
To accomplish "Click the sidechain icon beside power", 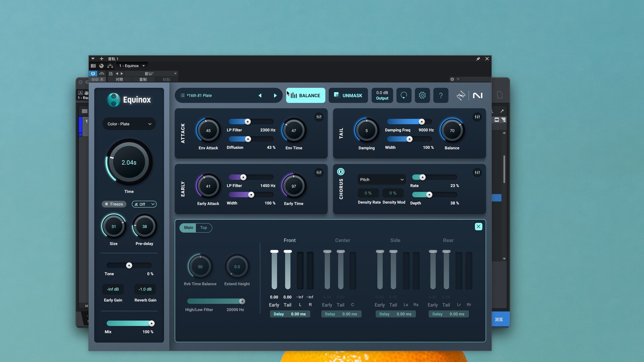I will click(x=102, y=73).
